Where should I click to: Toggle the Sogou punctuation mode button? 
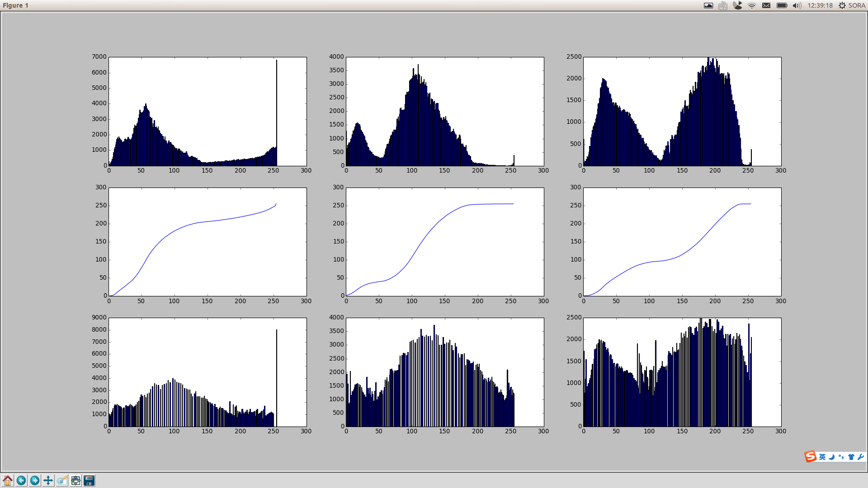(841, 457)
